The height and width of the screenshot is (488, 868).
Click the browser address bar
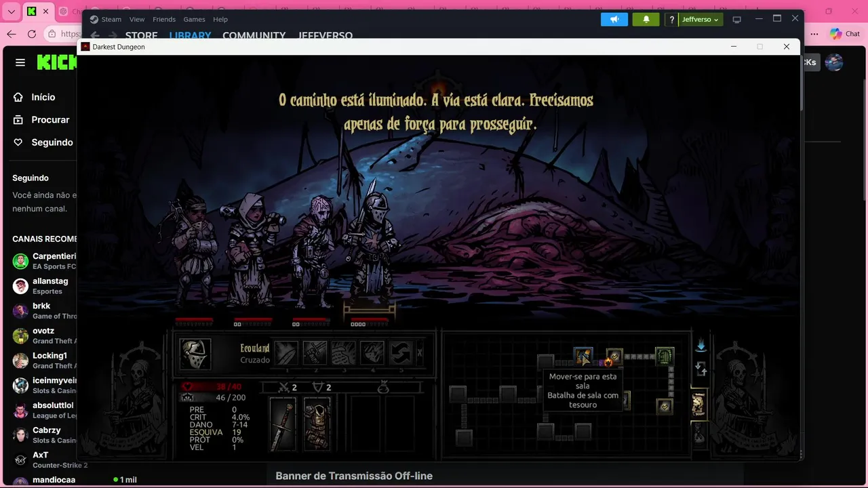click(63, 34)
